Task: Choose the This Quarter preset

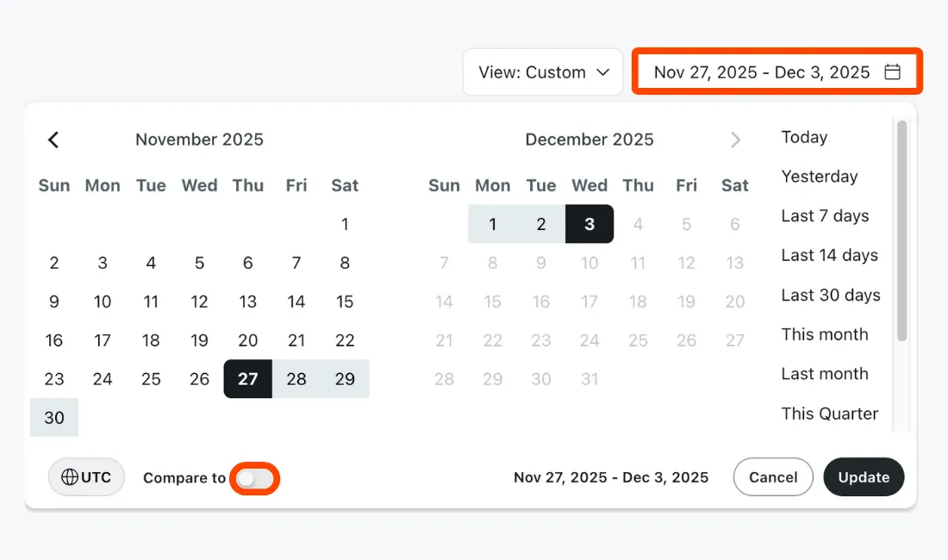Action: 830,414
